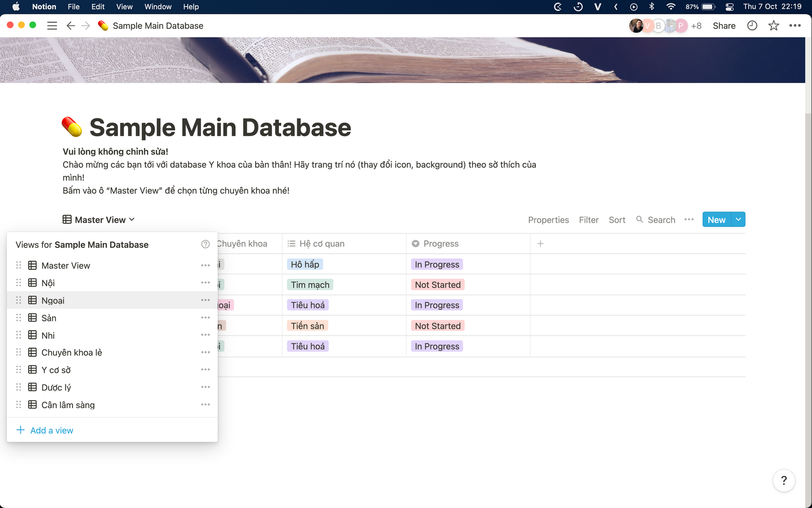This screenshot has width=812, height=508.
Task: Click the Tim mạch tag
Action: pos(310,285)
